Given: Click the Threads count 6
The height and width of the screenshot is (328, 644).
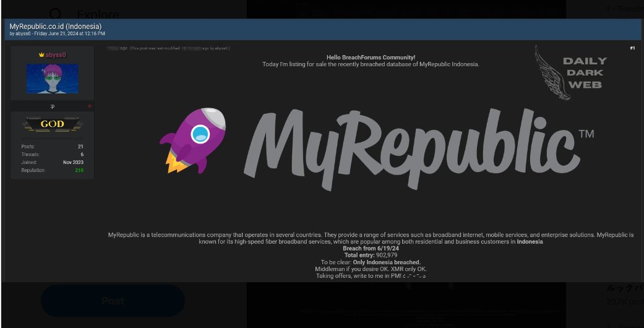Looking at the screenshot, I should 82,154.
